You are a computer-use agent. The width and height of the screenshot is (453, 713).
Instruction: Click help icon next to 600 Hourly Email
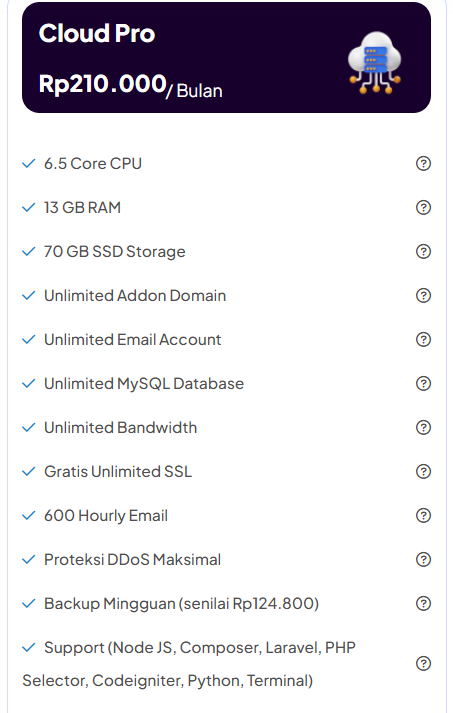(423, 516)
